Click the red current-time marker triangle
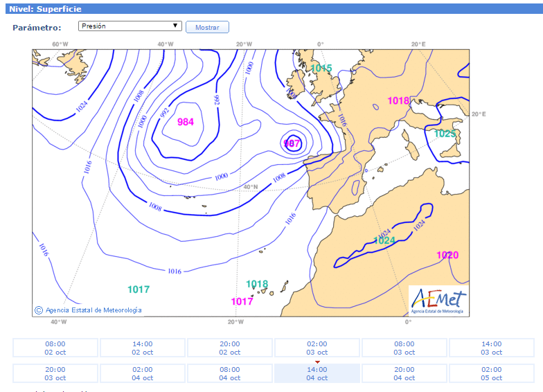543x392 pixels. [317, 362]
